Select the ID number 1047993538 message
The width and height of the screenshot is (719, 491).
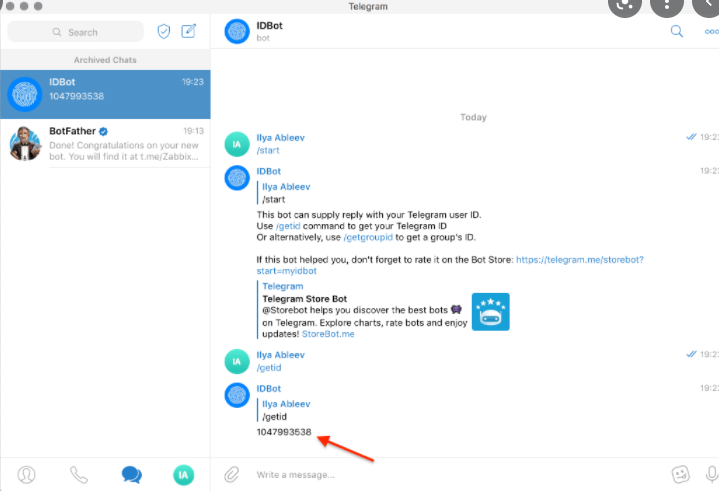284,432
